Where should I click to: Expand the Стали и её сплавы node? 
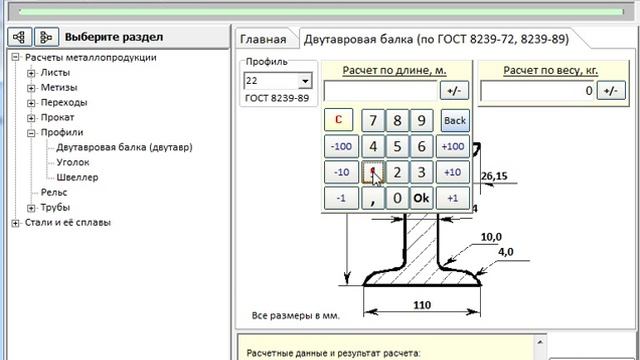[x=15, y=223]
